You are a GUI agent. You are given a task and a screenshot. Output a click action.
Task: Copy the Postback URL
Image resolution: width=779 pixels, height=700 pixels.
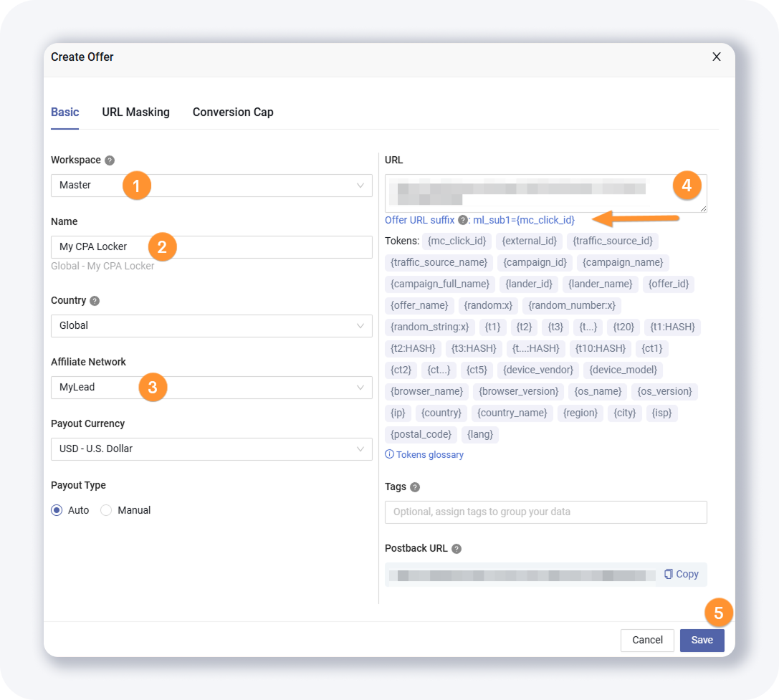point(681,574)
